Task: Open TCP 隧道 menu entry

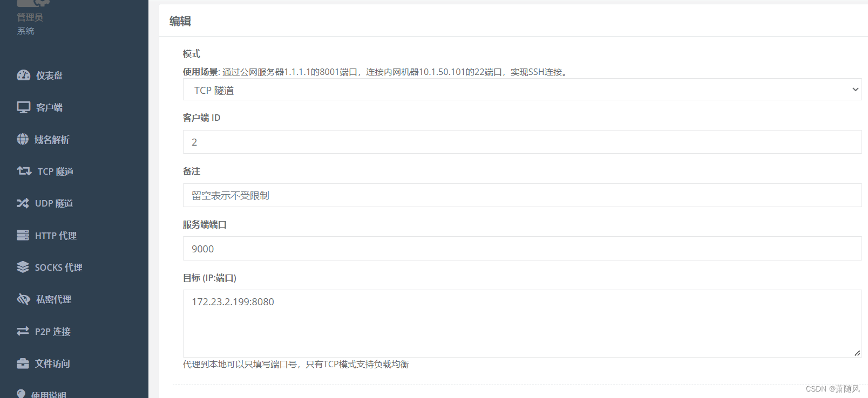Action: point(56,171)
